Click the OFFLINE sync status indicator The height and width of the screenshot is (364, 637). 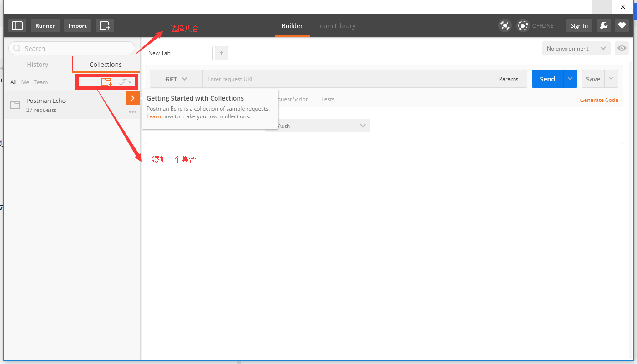(536, 25)
